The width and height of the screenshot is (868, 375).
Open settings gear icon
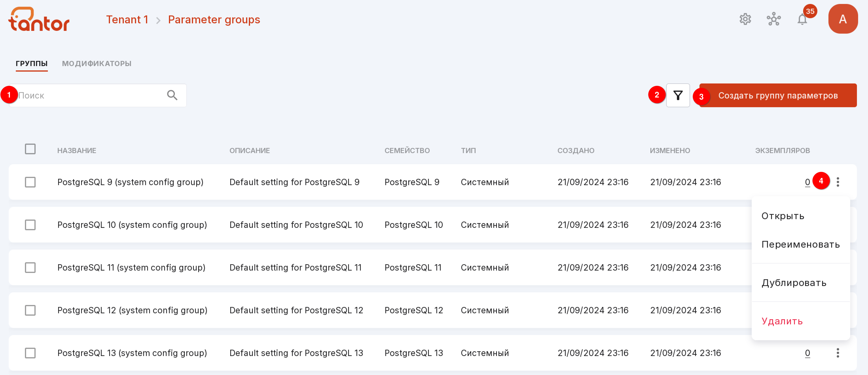tap(745, 19)
